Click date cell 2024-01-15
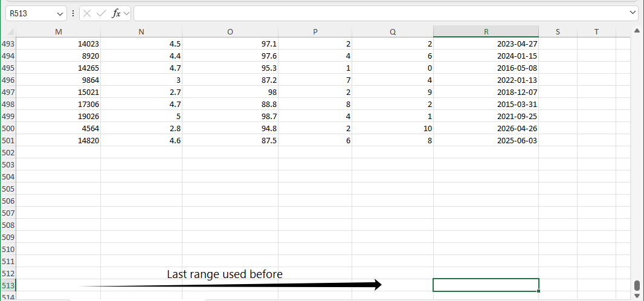The height and width of the screenshot is (301, 644). pos(486,56)
